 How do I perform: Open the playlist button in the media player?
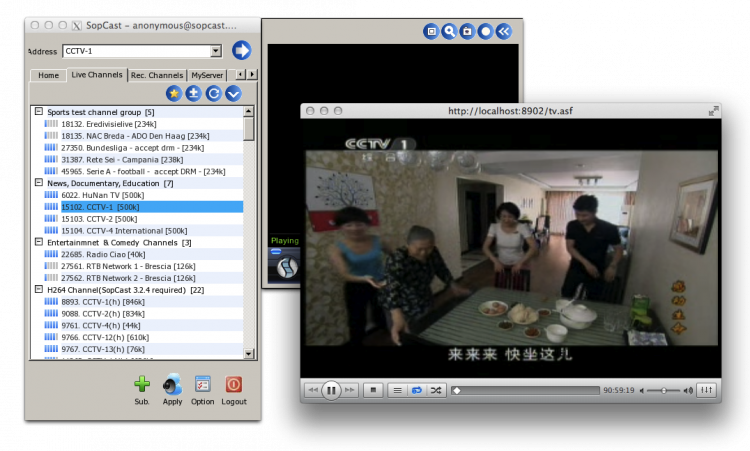pyautogui.click(x=397, y=390)
